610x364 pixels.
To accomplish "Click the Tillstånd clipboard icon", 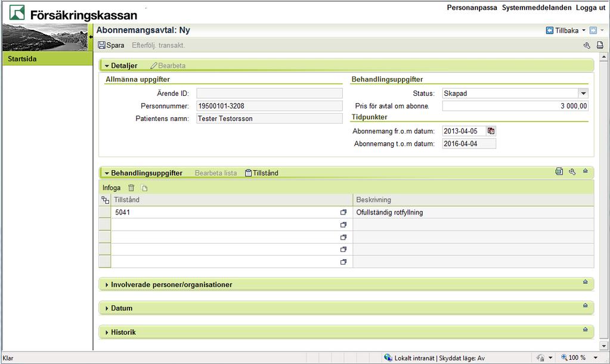I will click(248, 173).
